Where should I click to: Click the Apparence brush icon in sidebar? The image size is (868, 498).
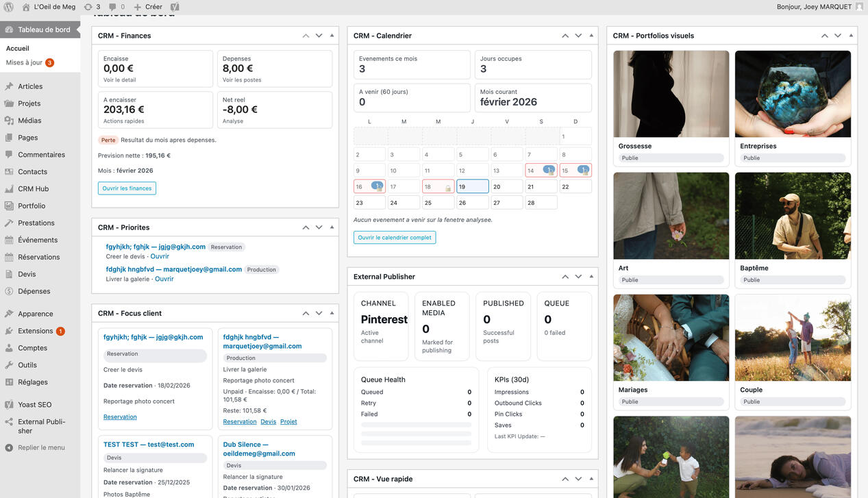[x=9, y=314]
